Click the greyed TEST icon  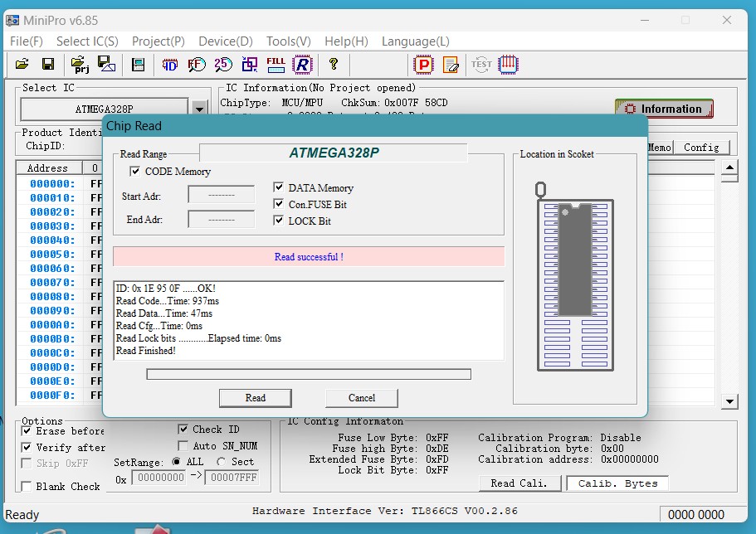point(481,64)
